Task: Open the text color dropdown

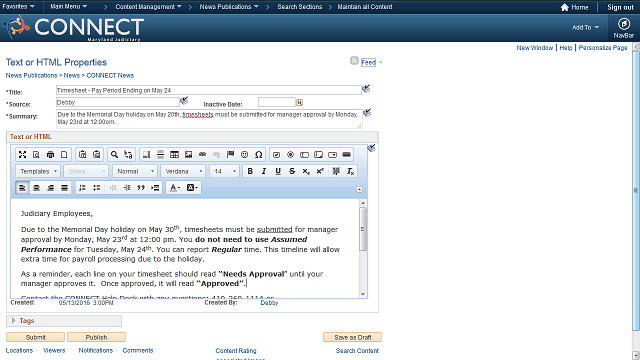Action: pyautogui.click(x=175, y=188)
